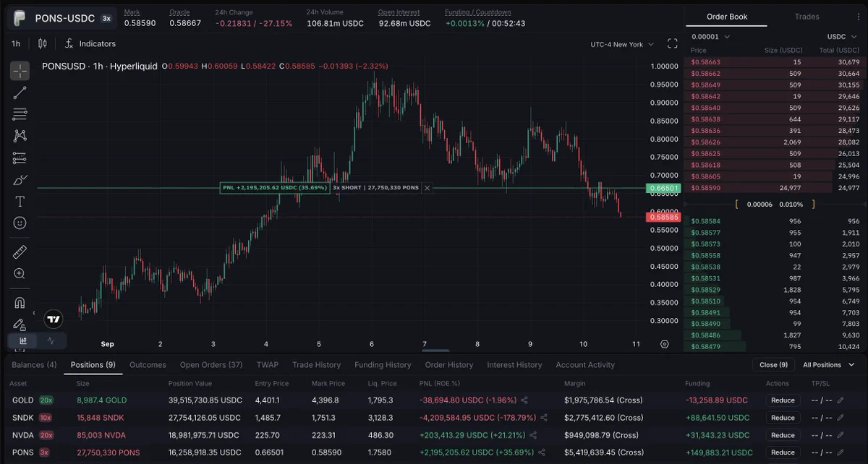868x464 pixels.
Task: Select bid price $0.58584 in order book
Action: [x=705, y=221]
